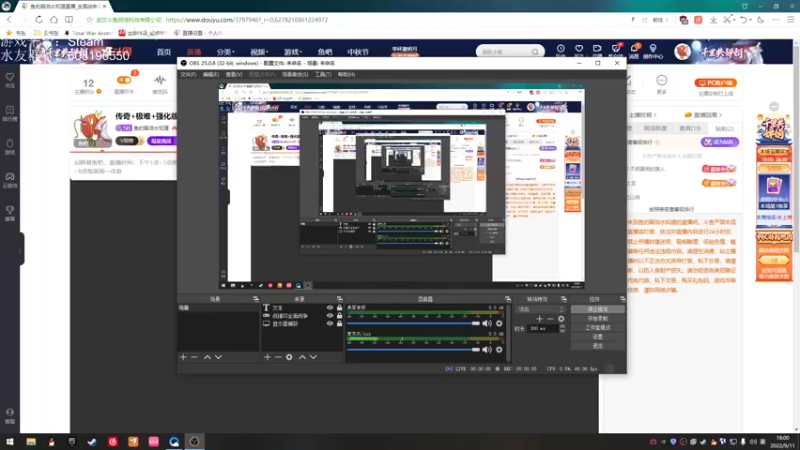Move scene up in OBS scenes panel
The width and height of the screenshot is (800, 450).
click(207, 357)
